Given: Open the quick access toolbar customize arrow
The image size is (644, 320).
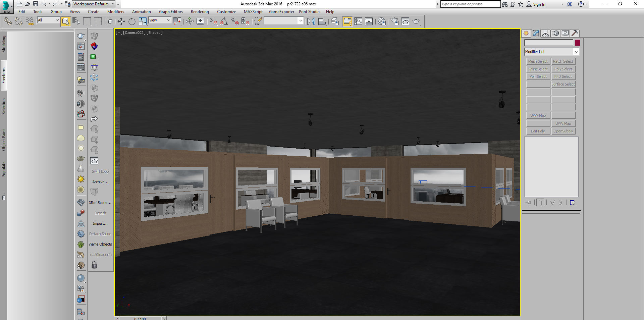Looking at the screenshot, I should coord(118,4).
